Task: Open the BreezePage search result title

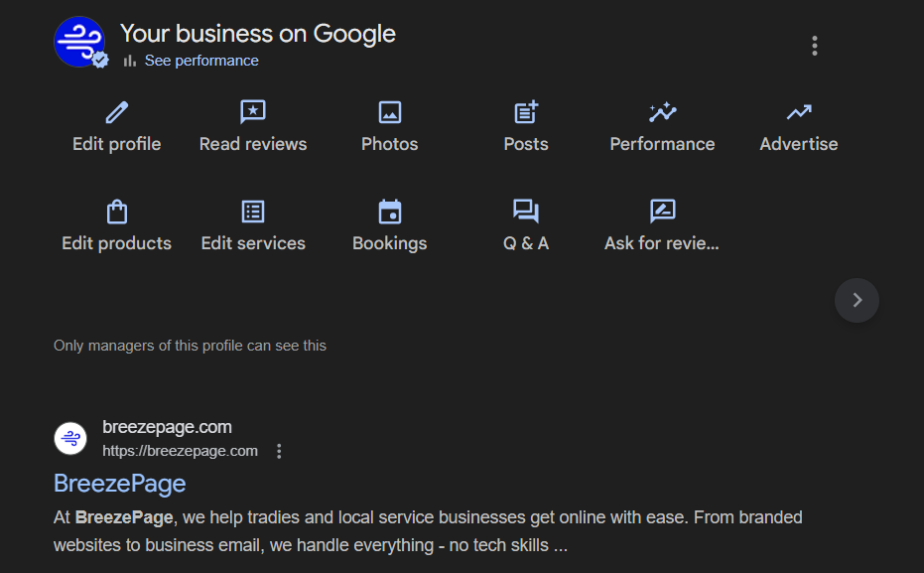Action: (120, 484)
